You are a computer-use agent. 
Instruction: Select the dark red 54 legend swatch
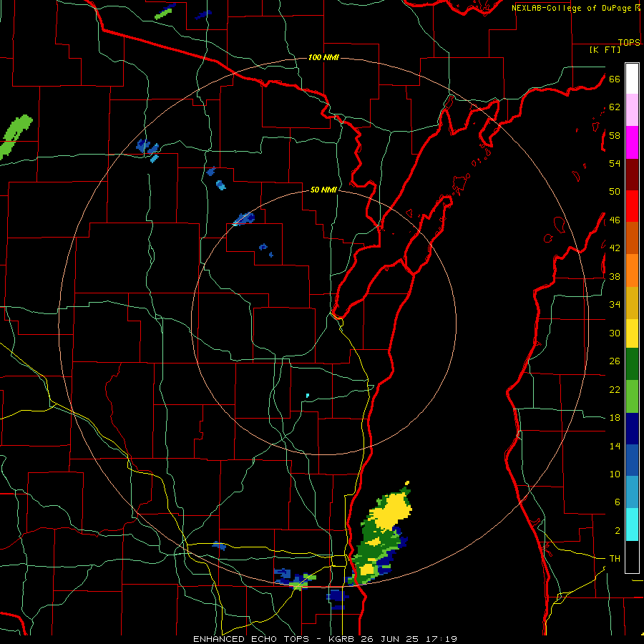click(x=632, y=175)
